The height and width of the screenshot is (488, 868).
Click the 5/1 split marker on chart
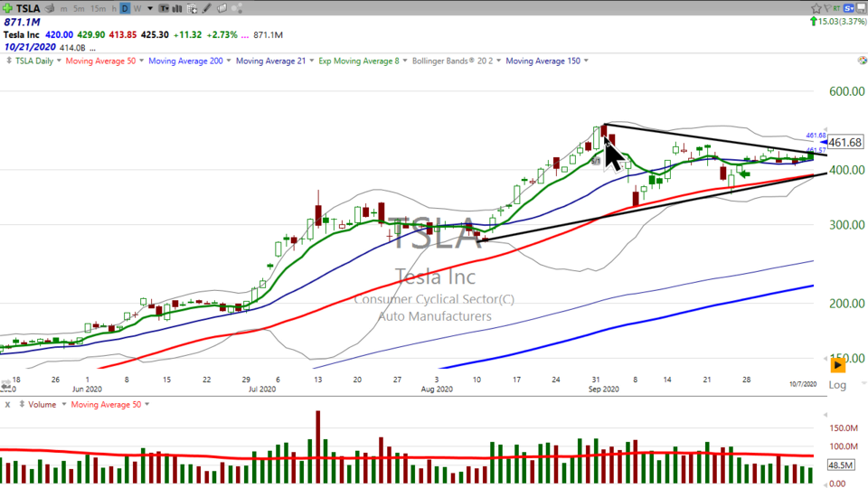point(596,161)
